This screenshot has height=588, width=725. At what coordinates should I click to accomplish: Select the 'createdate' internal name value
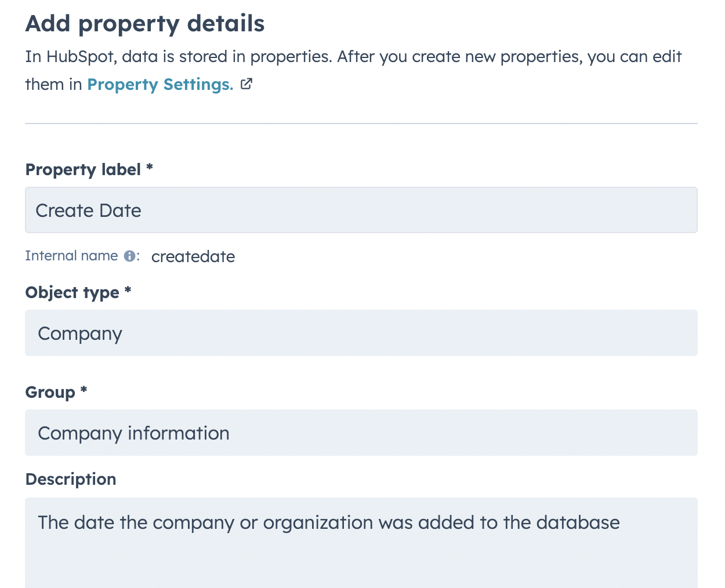tap(193, 256)
